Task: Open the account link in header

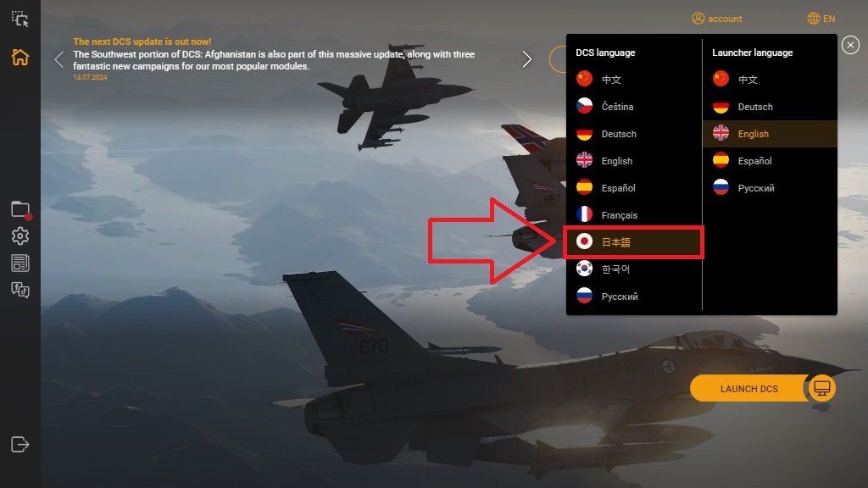Action: pos(717,19)
